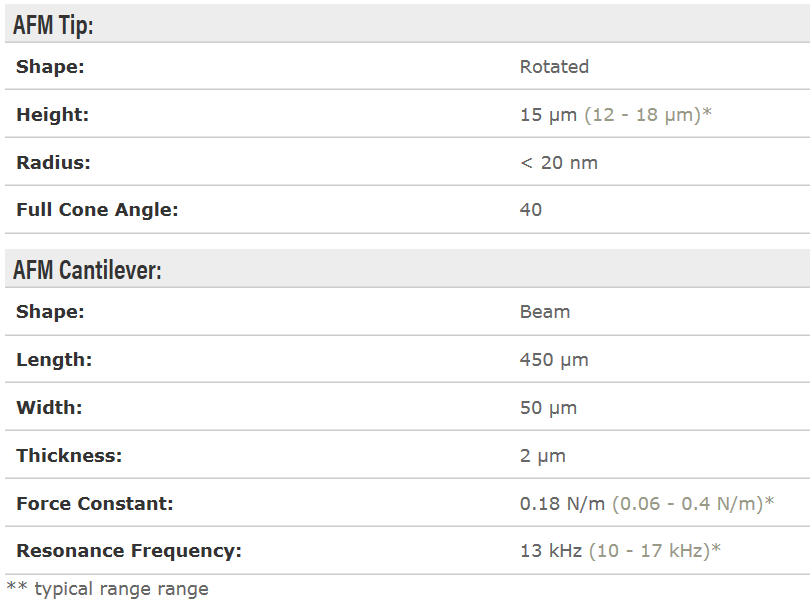Select the 50 µm width value

pos(548,408)
